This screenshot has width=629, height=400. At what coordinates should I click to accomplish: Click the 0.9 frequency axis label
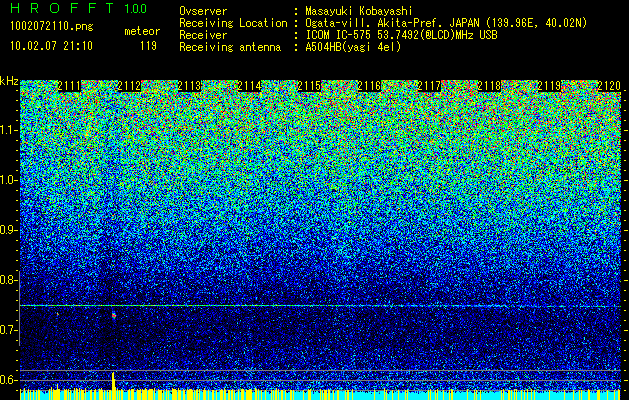(8, 230)
